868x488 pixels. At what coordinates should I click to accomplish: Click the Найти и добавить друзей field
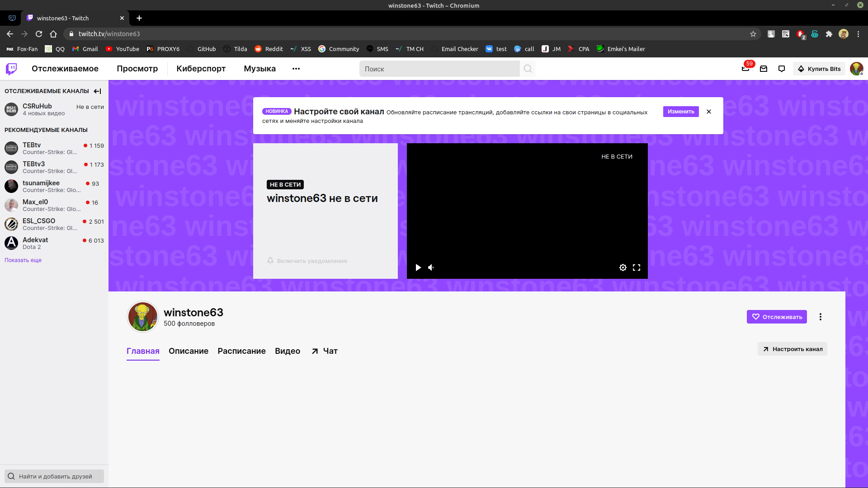tap(54, 476)
